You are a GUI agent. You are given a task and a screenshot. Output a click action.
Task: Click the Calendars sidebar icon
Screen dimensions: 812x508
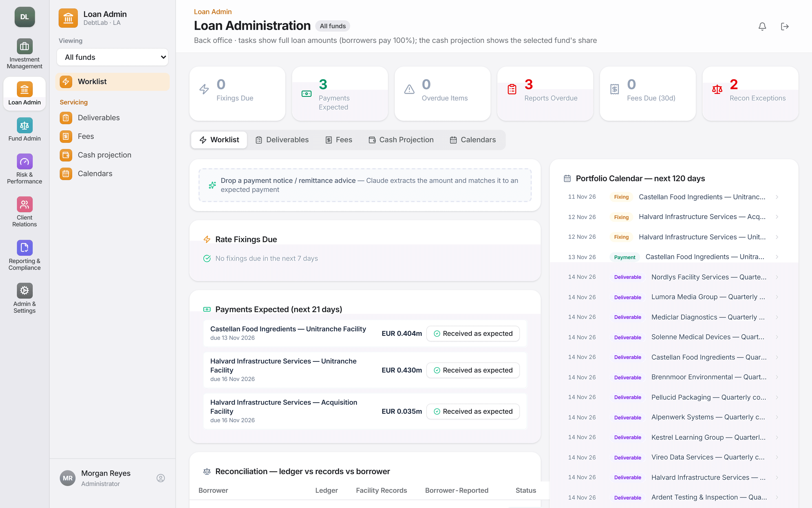click(66, 174)
